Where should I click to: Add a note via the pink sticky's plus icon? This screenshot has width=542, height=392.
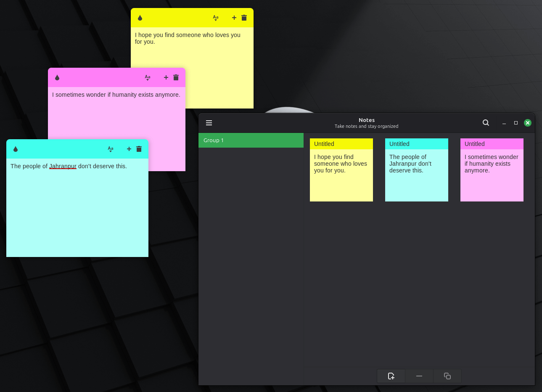(x=166, y=77)
